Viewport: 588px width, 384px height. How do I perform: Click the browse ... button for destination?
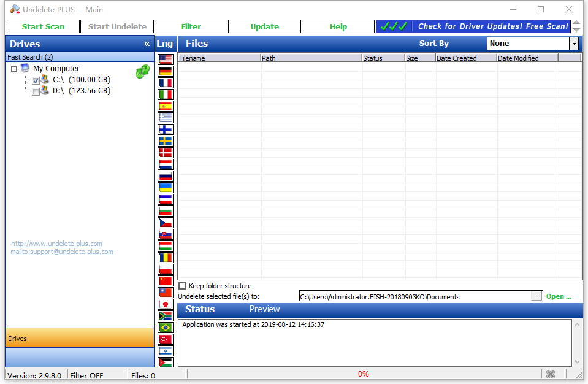pos(536,297)
